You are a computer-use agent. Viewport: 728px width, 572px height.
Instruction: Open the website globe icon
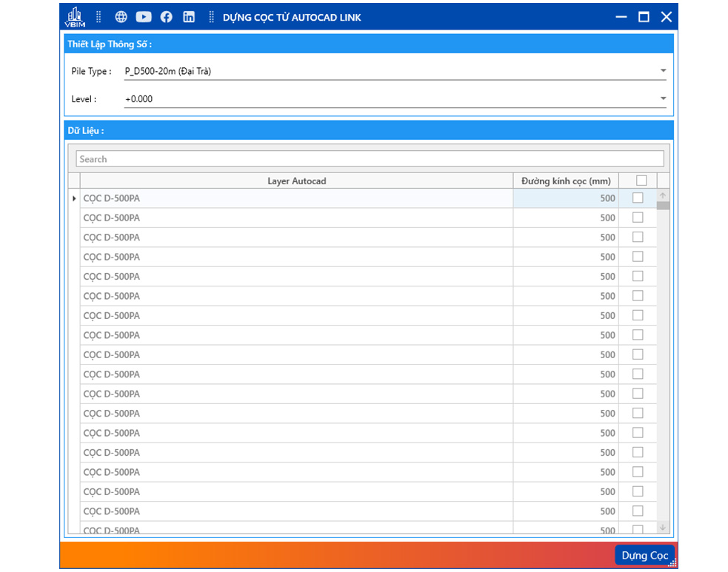click(x=121, y=17)
